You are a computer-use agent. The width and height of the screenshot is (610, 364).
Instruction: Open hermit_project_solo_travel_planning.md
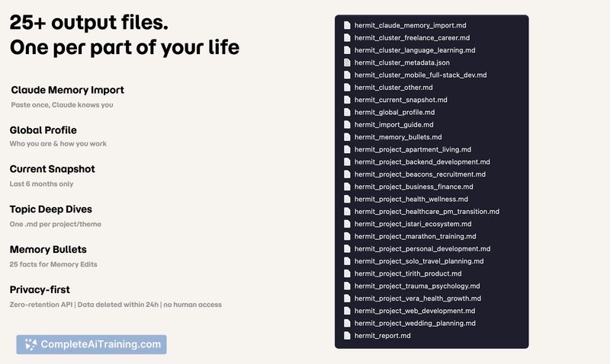(x=419, y=261)
